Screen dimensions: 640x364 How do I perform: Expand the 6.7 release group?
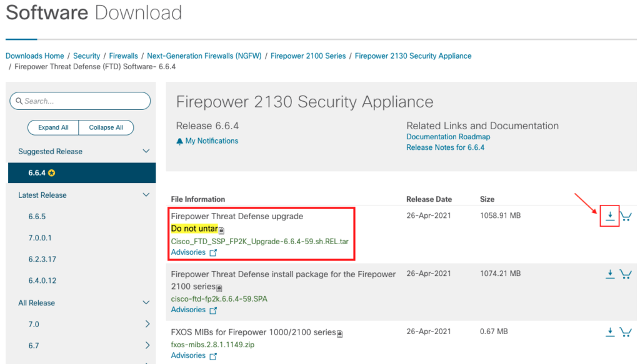coord(147,346)
